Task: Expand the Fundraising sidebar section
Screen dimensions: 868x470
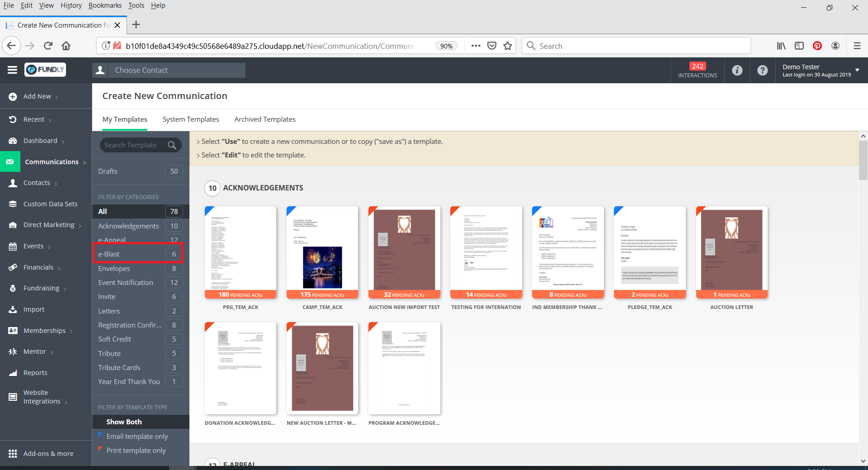Action: 41,288
